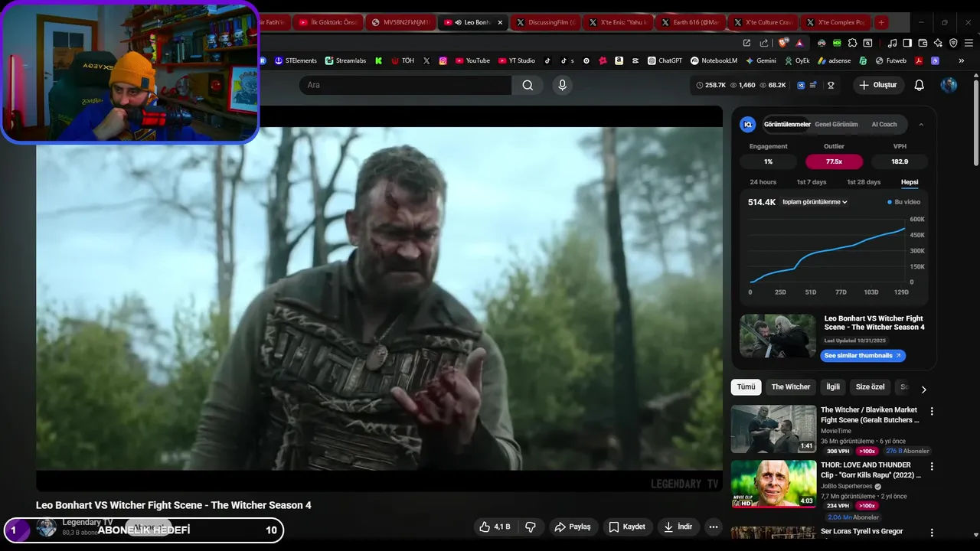Select Görüntülenmeler panel tab
The height and width of the screenshot is (551, 980).
[787, 124]
